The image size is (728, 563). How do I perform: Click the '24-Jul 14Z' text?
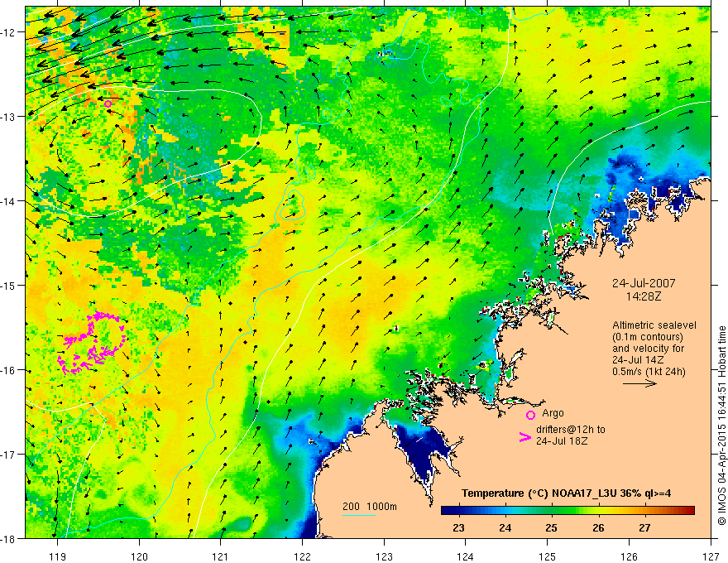click(x=638, y=360)
